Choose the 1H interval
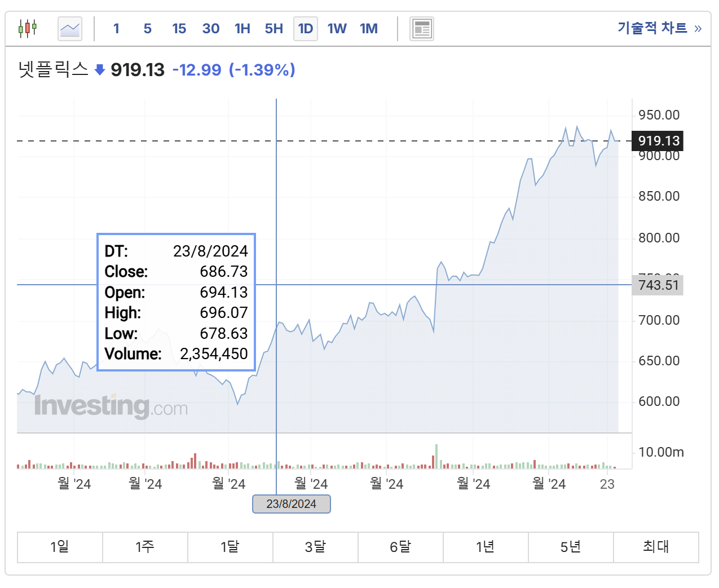Image resolution: width=719 pixels, height=588 pixels. click(242, 28)
